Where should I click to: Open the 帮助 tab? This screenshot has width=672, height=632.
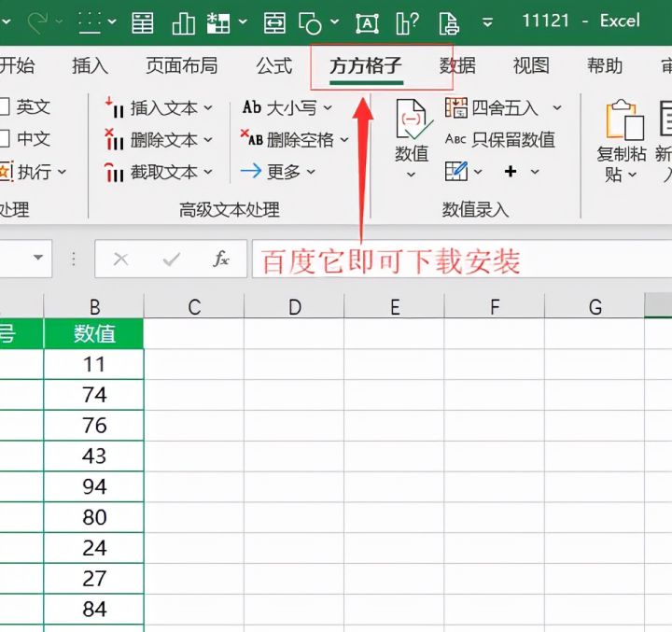tap(605, 65)
